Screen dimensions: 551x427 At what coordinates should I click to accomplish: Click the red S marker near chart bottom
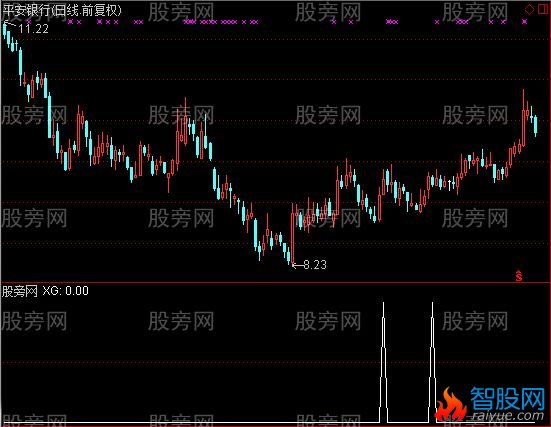(x=519, y=276)
